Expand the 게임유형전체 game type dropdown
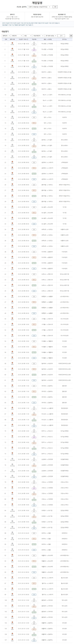 click(x=38, y=36)
